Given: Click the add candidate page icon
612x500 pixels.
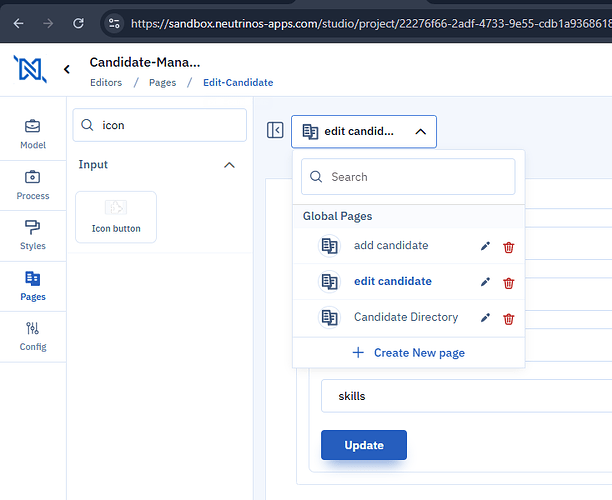Looking at the screenshot, I should click(329, 246).
